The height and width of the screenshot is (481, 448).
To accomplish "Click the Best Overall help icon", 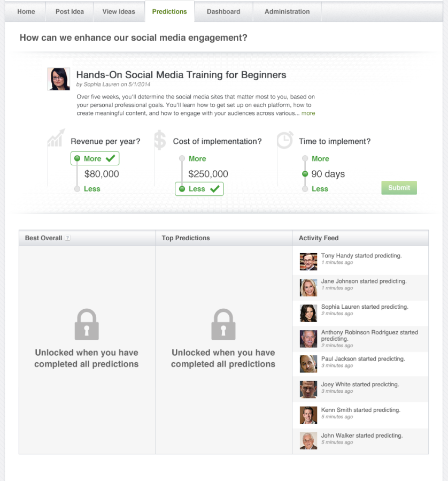I will click(67, 238).
